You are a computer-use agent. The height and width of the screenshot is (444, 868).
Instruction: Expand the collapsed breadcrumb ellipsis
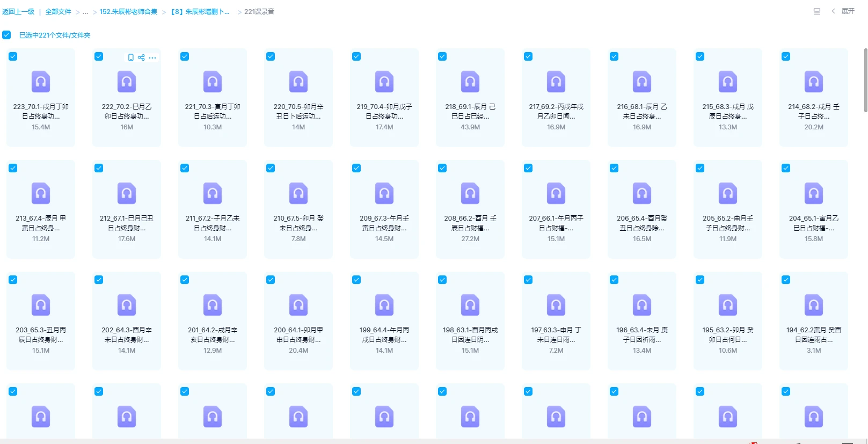(x=85, y=12)
